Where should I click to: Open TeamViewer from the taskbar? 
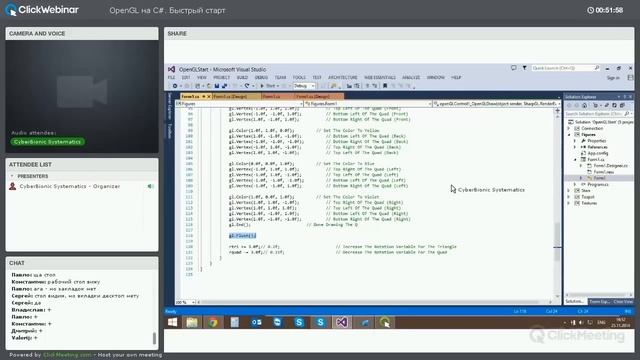(278, 322)
